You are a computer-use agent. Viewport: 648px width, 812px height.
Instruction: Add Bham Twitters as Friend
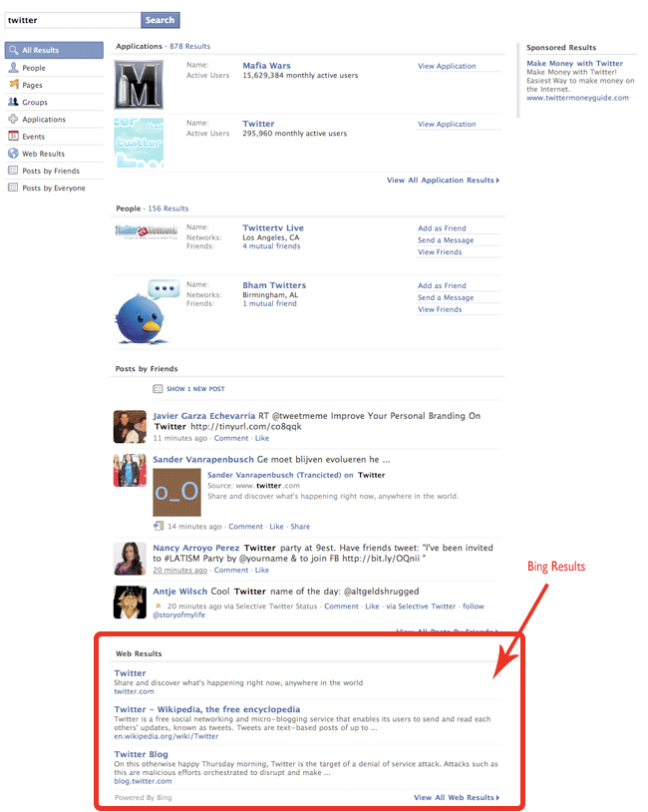click(x=442, y=286)
